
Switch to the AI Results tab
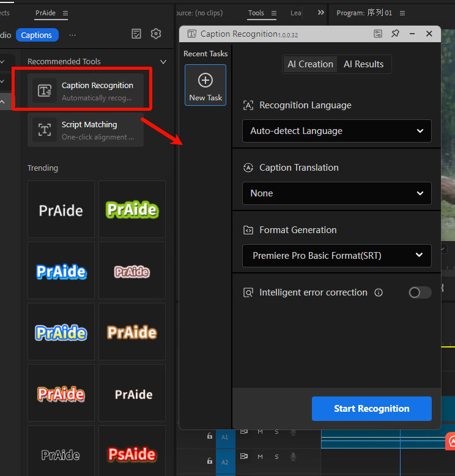pyautogui.click(x=363, y=64)
